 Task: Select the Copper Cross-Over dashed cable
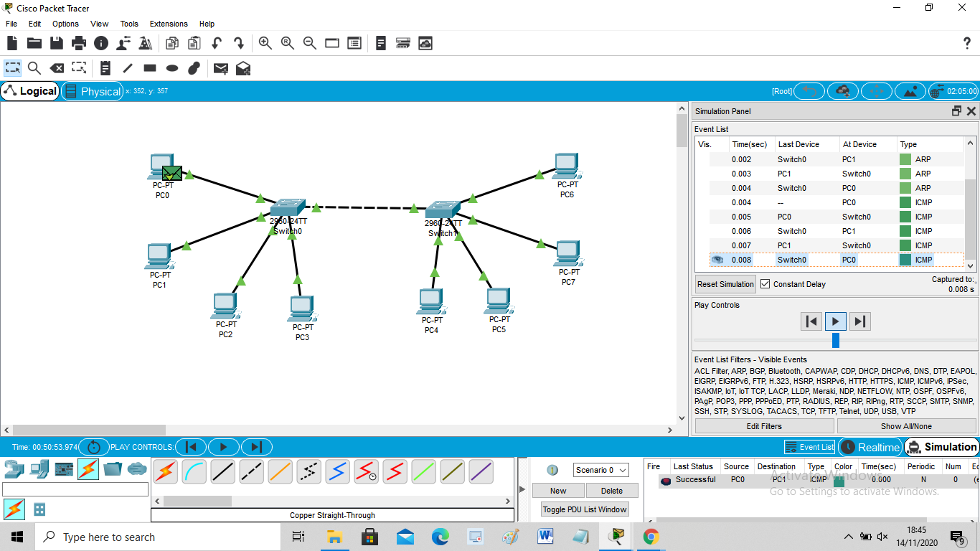(251, 471)
